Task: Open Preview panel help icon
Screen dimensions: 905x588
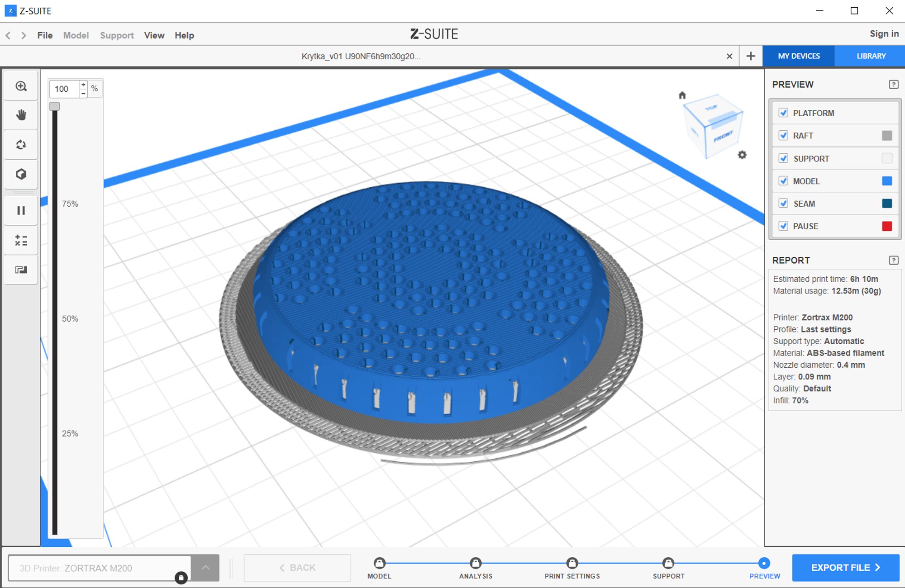Action: click(x=893, y=85)
